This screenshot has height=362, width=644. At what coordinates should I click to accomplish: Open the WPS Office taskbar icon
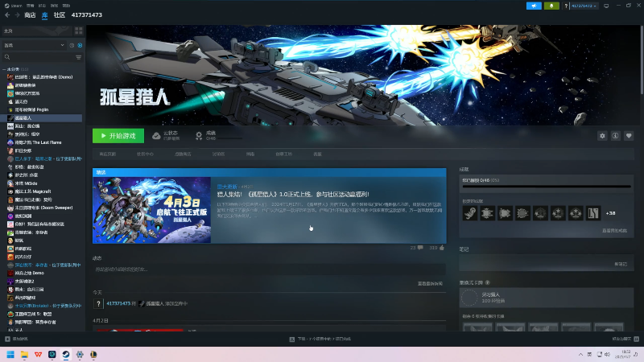coord(38,354)
